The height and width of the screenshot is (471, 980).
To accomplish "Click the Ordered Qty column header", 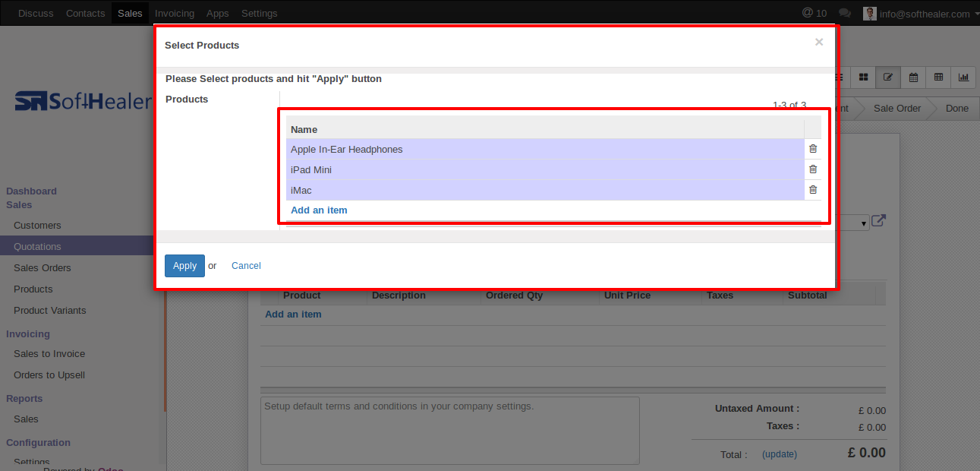I will [x=515, y=295].
